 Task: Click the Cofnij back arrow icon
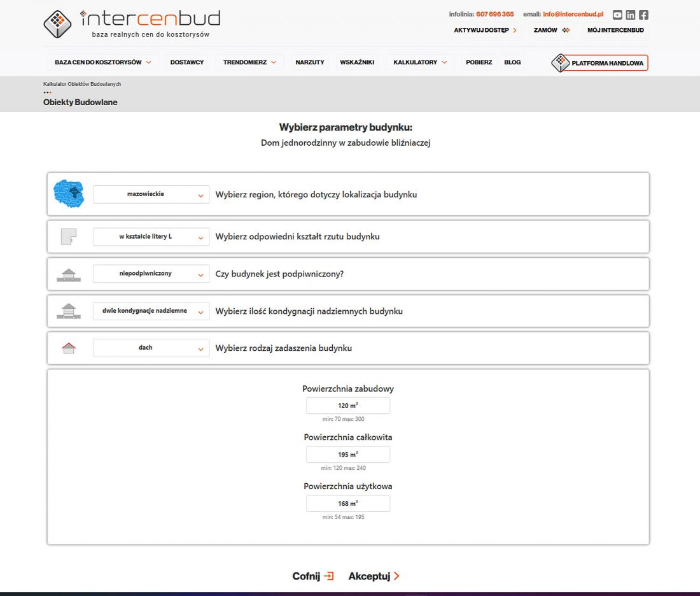point(328,576)
